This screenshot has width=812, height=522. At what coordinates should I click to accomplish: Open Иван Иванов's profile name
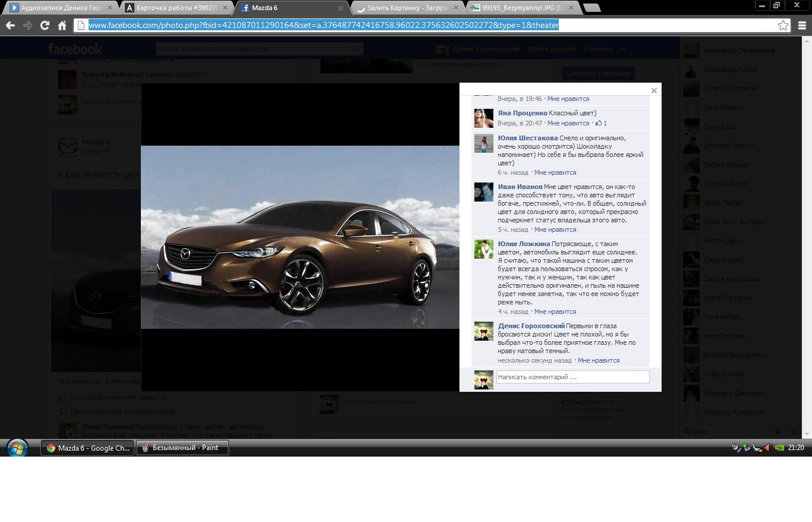(520, 187)
